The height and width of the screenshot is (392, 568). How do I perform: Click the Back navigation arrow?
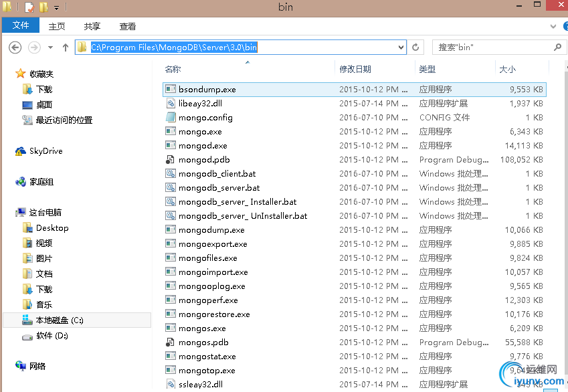15,47
